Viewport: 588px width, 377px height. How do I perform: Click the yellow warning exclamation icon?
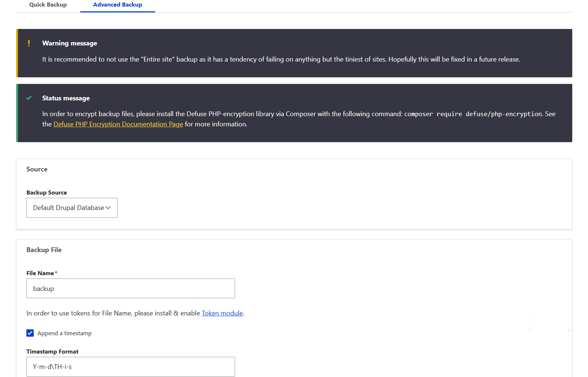coord(29,43)
